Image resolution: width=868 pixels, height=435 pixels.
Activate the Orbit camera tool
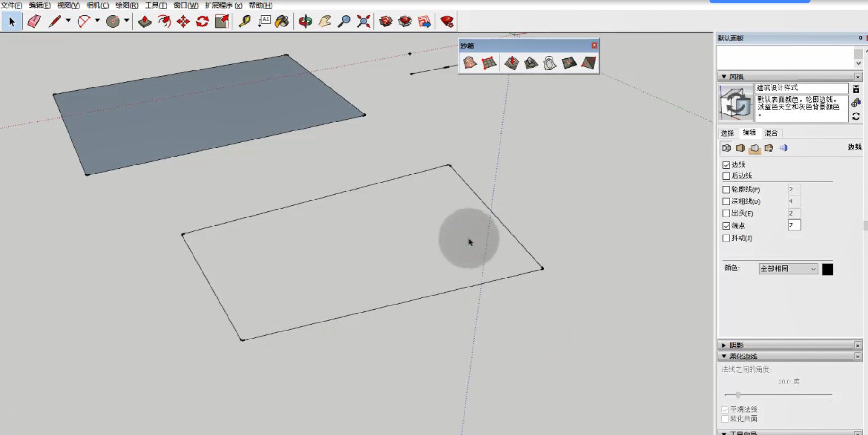[x=306, y=21]
